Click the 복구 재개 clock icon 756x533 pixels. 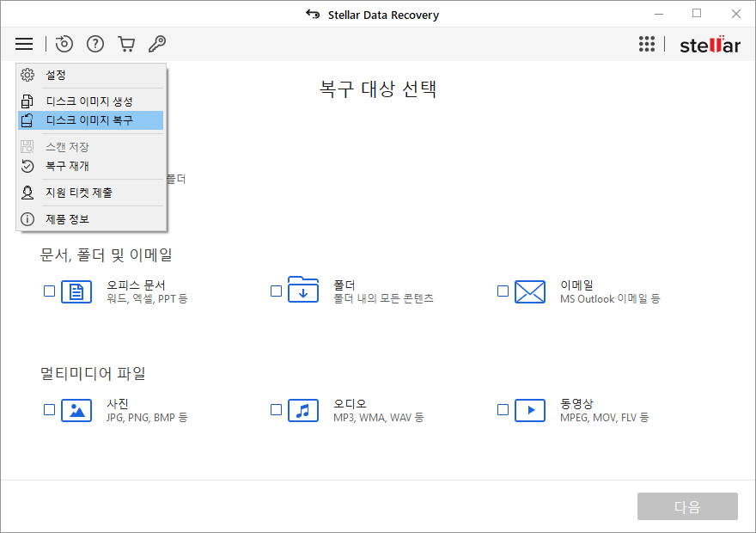pyautogui.click(x=27, y=166)
